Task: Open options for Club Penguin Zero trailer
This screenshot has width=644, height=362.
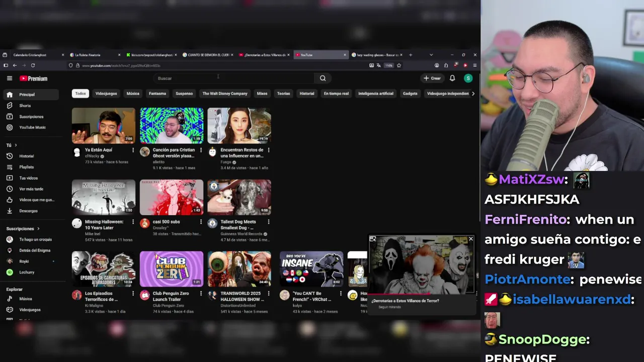Action: [201, 294]
